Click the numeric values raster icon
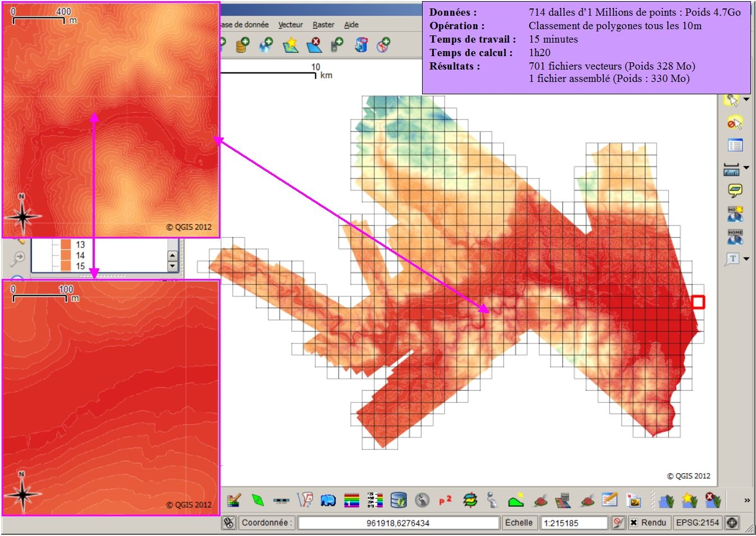 (x=375, y=500)
